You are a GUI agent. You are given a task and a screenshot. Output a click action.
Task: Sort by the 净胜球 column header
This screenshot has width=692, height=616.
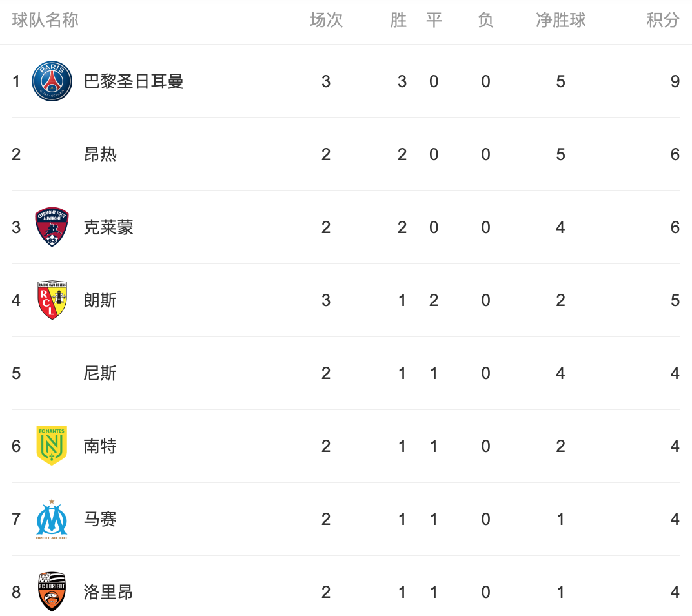pos(560,21)
